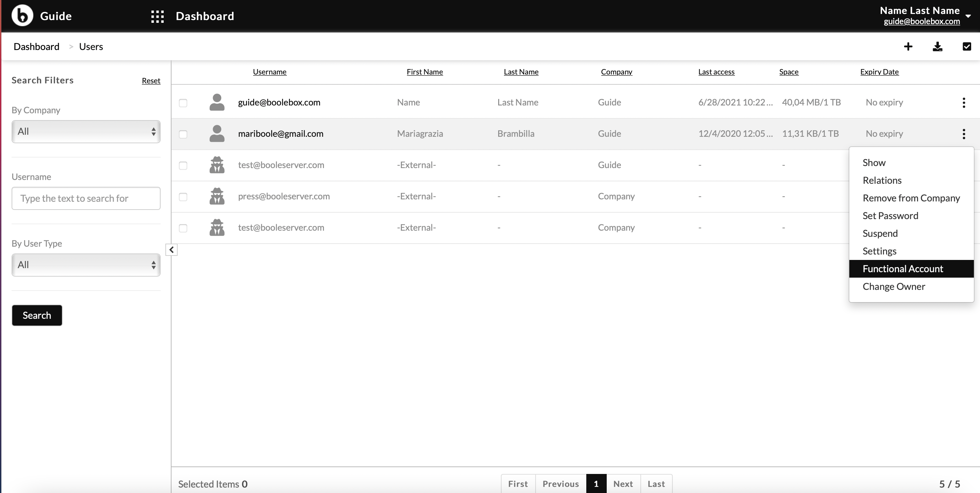Focus the Username search text field
The height and width of the screenshot is (493, 980).
[86, 198]
